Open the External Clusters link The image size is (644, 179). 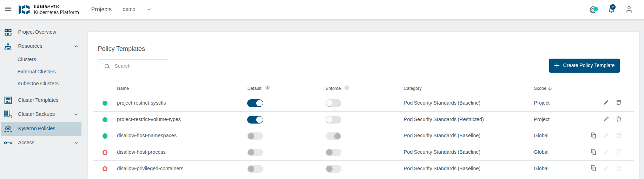37,72
